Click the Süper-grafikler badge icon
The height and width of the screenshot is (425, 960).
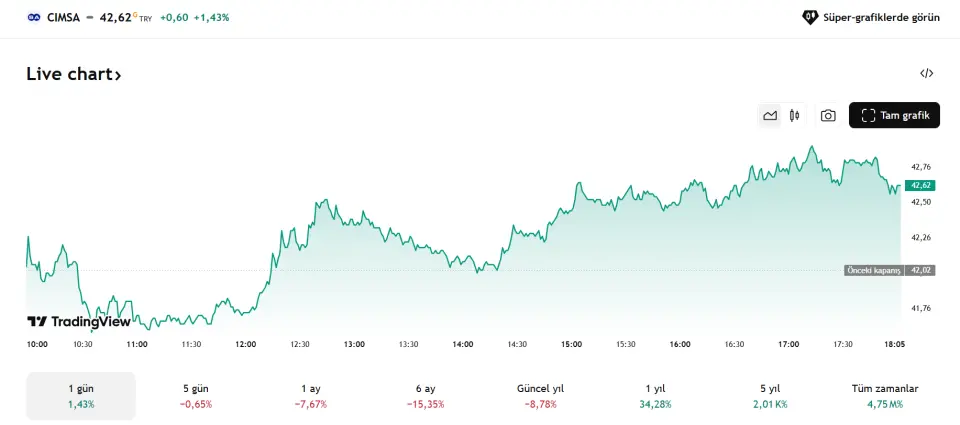pyautogui.click(x=810, y=17)
